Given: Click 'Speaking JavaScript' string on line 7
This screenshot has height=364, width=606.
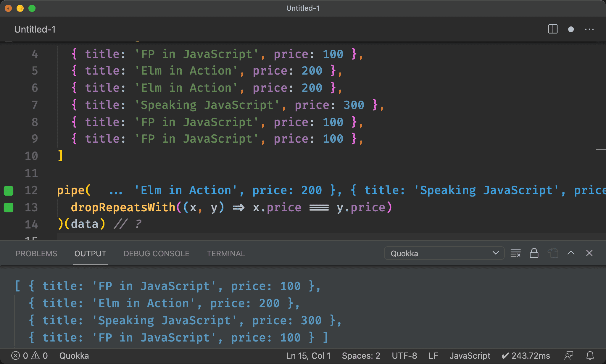Looking at the screenshot, I should click(207, 105).
